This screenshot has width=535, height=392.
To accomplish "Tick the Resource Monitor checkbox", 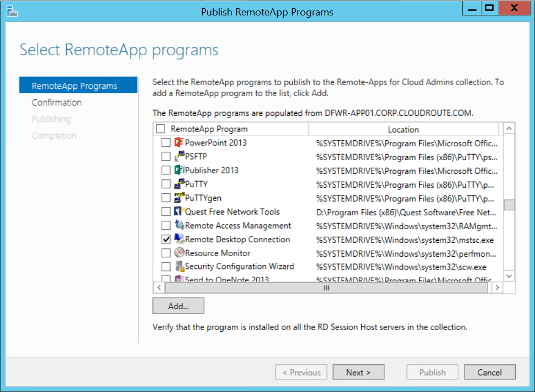I will click(x=166, y=253).
